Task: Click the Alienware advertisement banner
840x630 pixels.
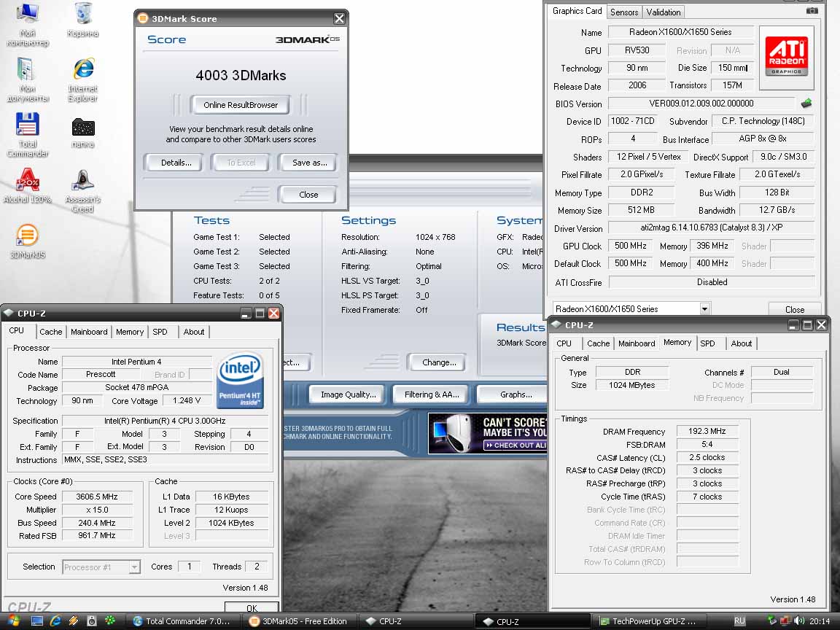Action: 488,433
